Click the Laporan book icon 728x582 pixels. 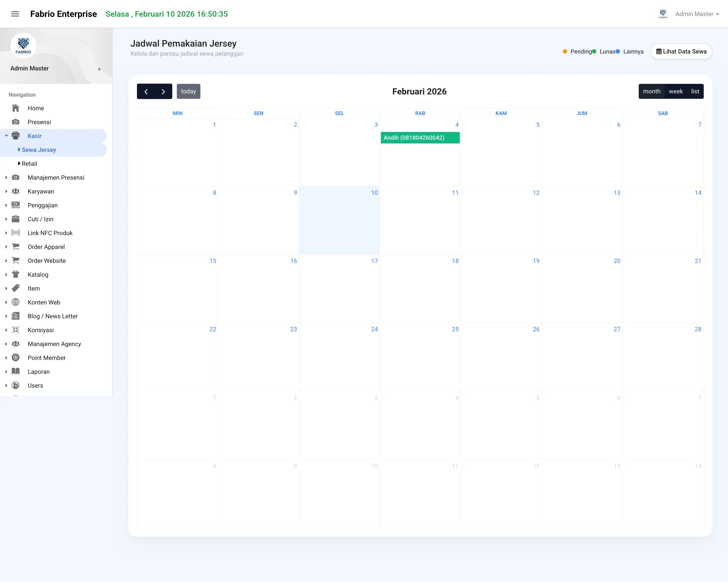tap(16, 371)
